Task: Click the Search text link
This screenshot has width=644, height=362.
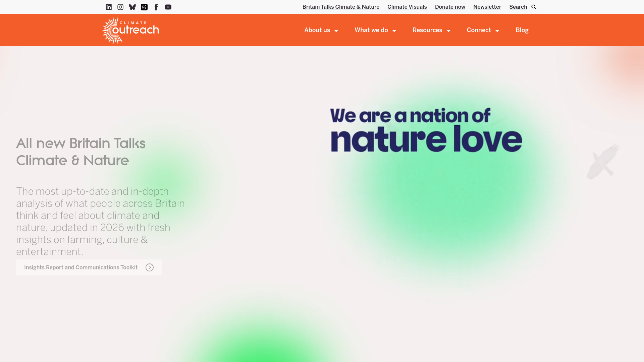Action: click(x=518, y=7)
